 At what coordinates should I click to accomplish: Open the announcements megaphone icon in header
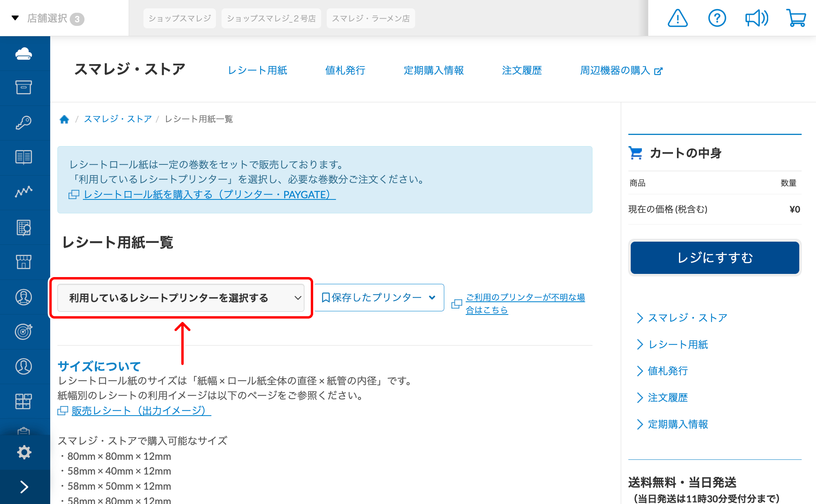tap(757, 18)
